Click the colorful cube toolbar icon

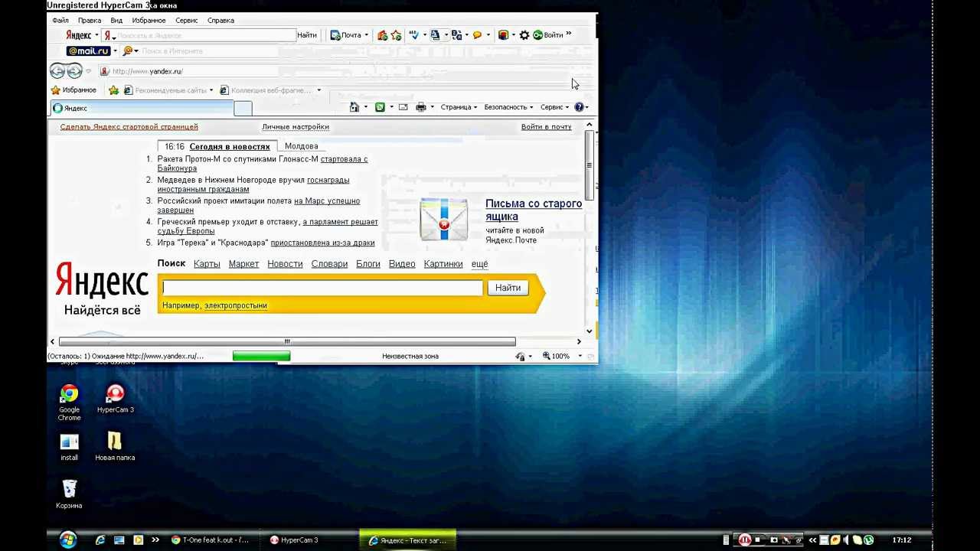(x=503, y=35)
